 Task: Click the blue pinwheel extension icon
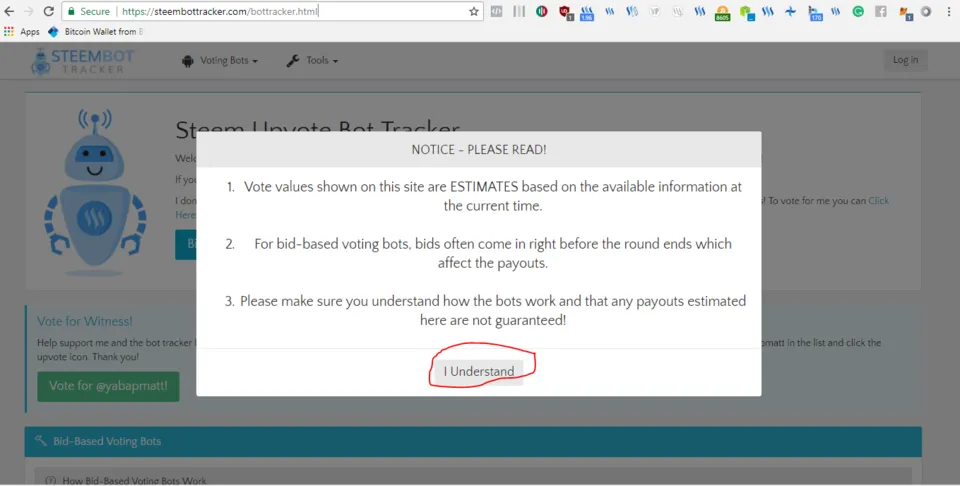790,11
